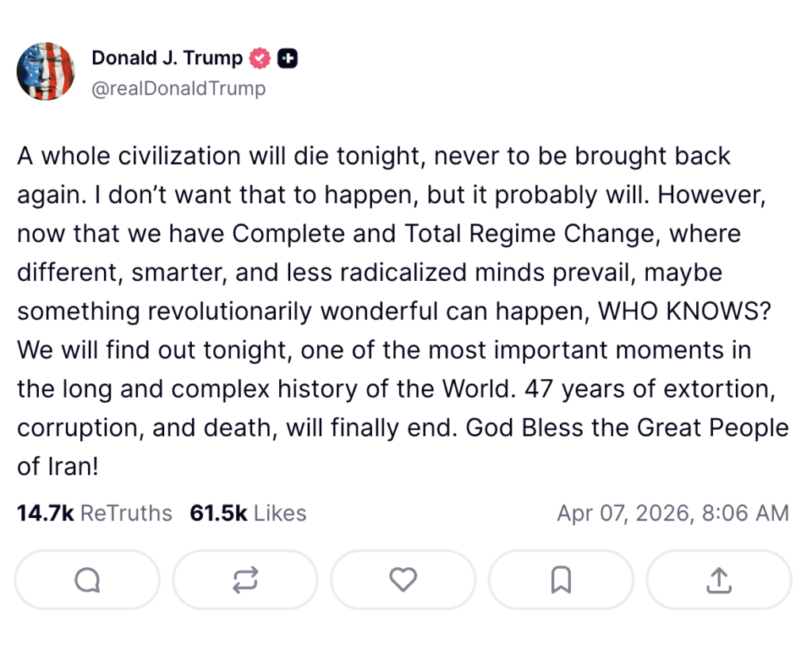Click the black plus badge beside the name
This screenshot has height=656, width=812.
click(288, 58)
